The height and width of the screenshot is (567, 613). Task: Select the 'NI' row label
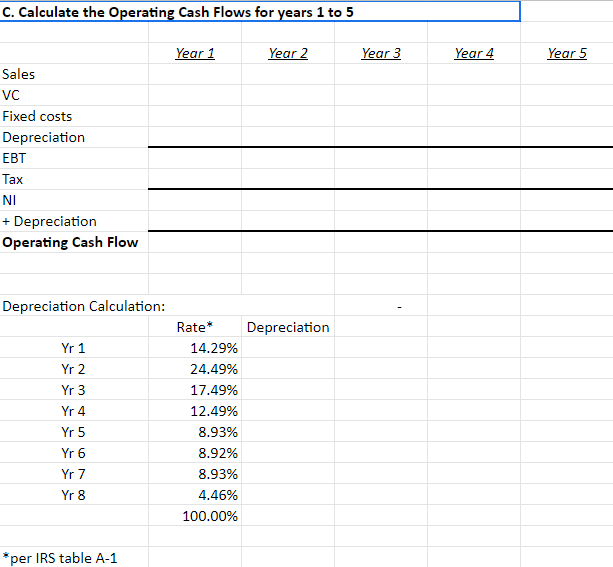coord(9,201)
